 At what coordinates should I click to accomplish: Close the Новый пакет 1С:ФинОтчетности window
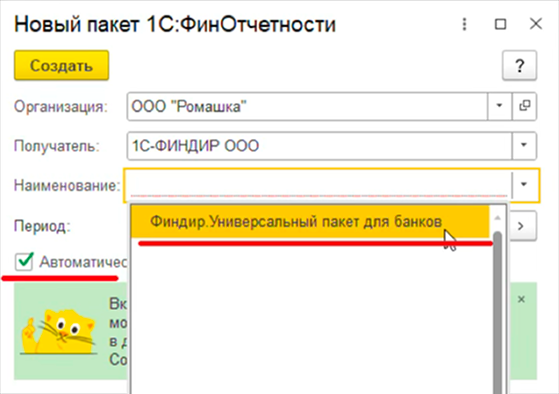point(536,24)
